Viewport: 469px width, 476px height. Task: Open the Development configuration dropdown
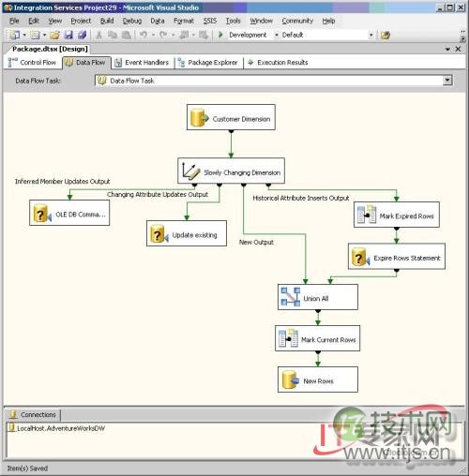(x=277, y=35)
